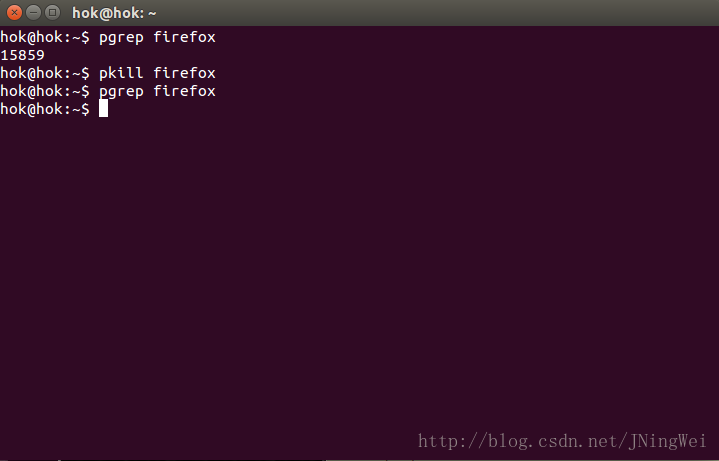
Task: Click the prompt before the second pgrep
Action: 44,91
